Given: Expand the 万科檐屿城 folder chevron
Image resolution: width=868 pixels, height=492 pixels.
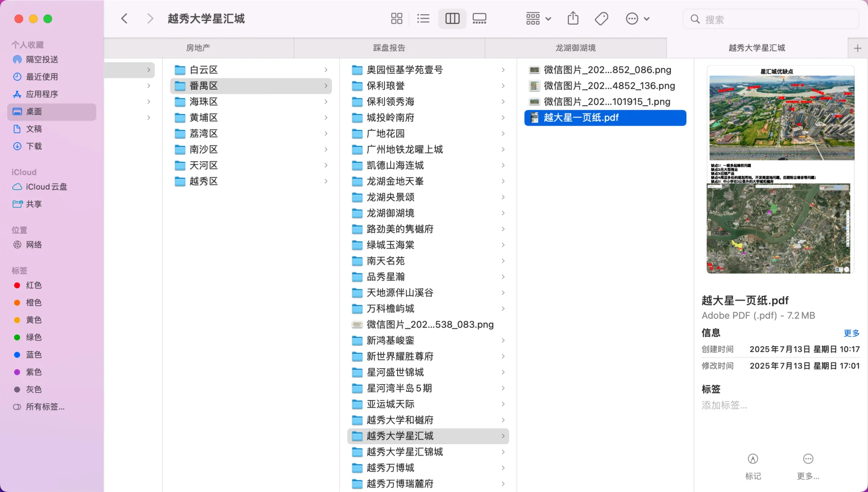Looking at the screenshot, I should click(503, 309).
